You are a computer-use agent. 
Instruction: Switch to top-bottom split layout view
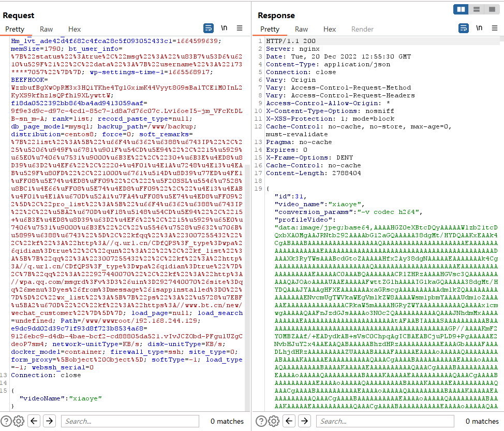coord(476,9)
